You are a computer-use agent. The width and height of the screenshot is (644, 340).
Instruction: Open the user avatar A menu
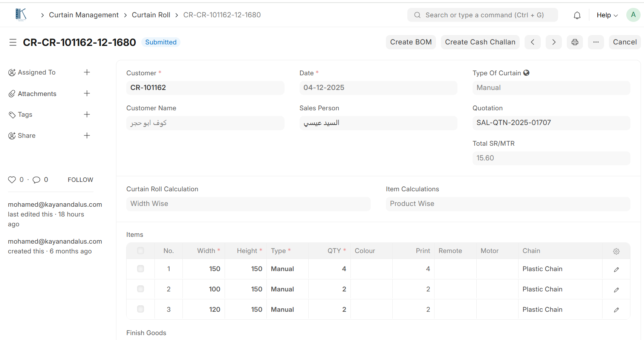(x=633, y=15)
